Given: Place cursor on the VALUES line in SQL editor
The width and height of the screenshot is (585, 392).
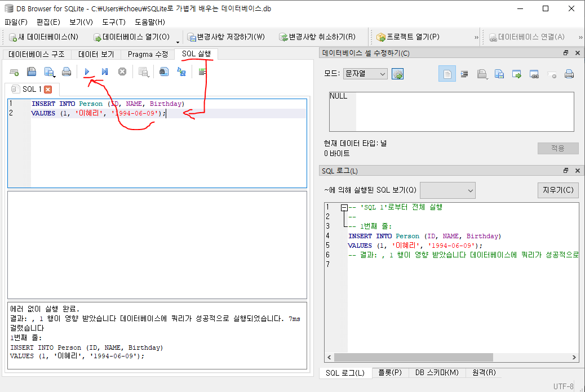Looking at the screenshot, I should (x=169, y=113).
